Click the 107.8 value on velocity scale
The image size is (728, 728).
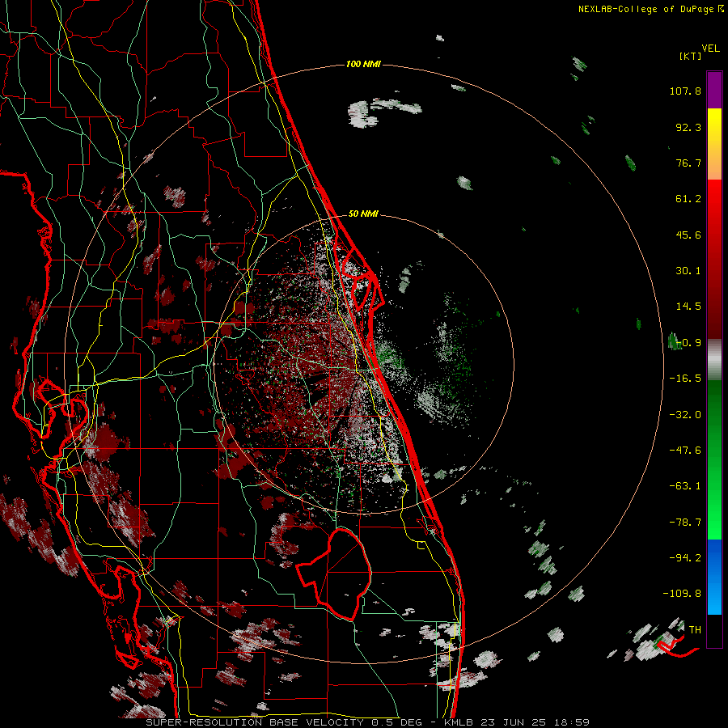[685, 91]
